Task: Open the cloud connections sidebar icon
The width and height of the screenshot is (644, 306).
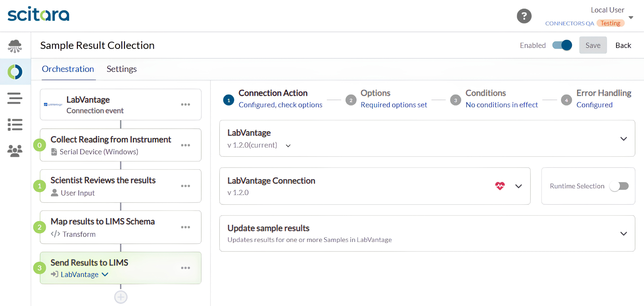Action: [15, 46]
